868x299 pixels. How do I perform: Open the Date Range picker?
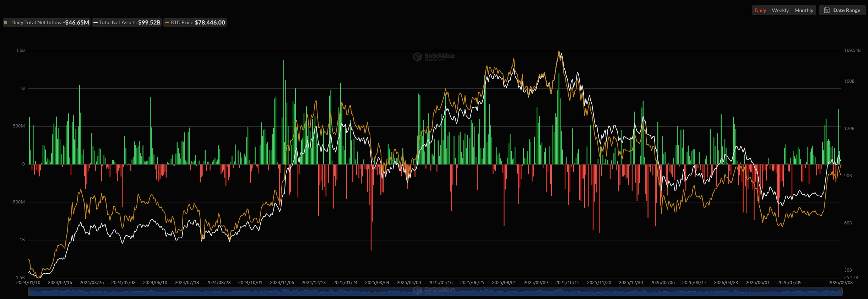[x=842, y=10]
